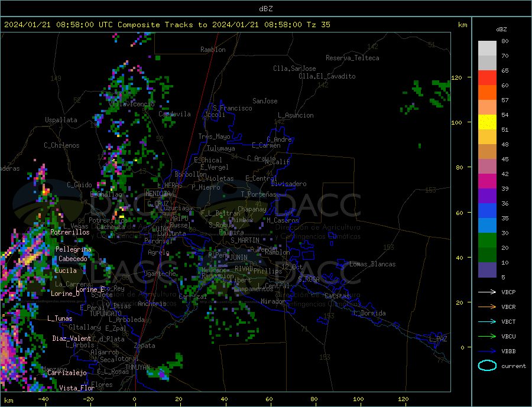Click the MENDOZA city label
532x407 pixels.
coord(158,194)
